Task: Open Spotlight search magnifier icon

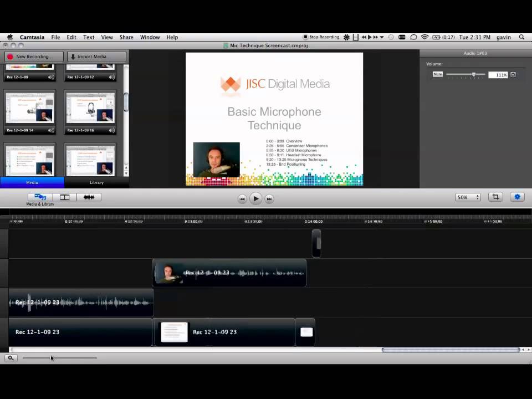Action: click(x=522, y=37)
